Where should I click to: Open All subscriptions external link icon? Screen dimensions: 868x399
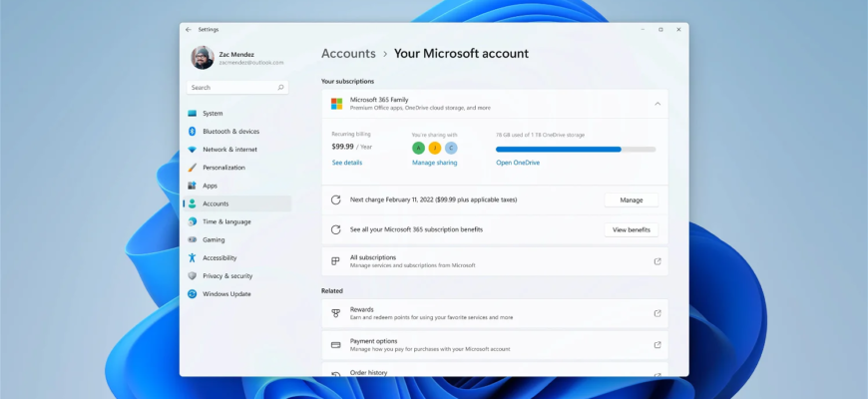[656, 261]
